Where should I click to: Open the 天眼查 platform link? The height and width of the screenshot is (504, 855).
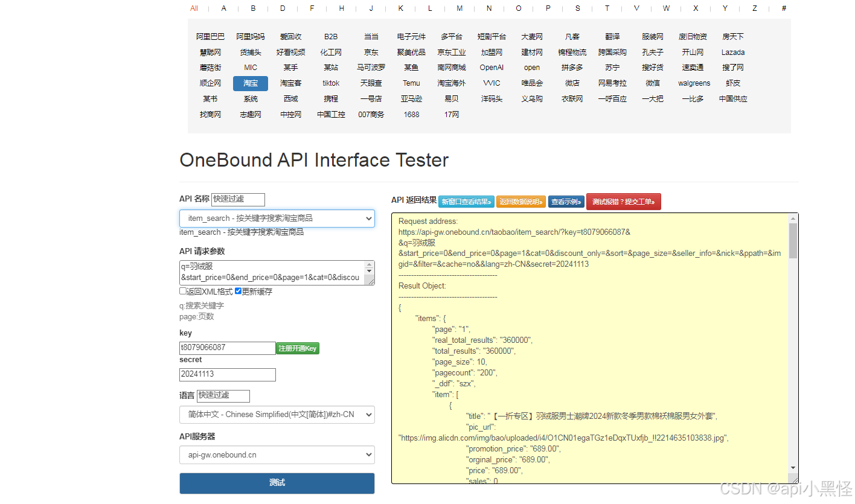(x=371, y=83)
